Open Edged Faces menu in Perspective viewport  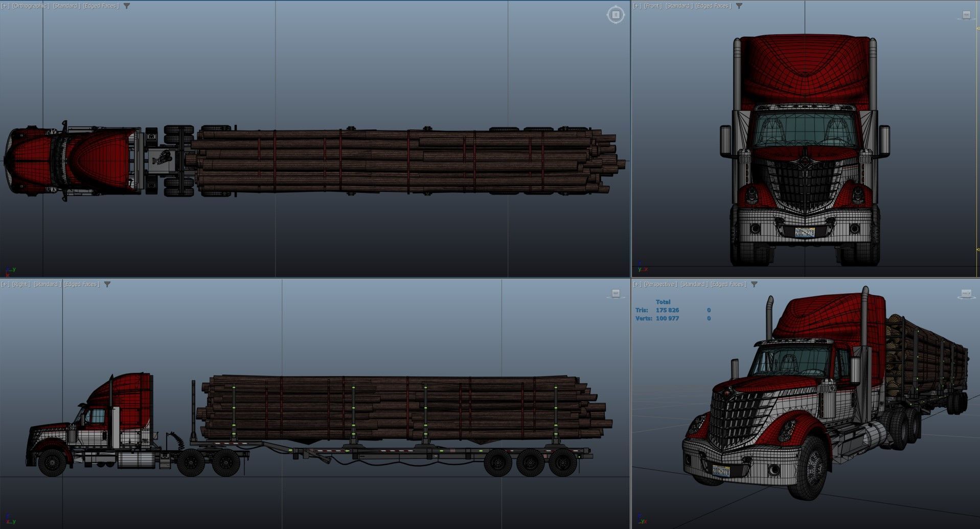728,284
